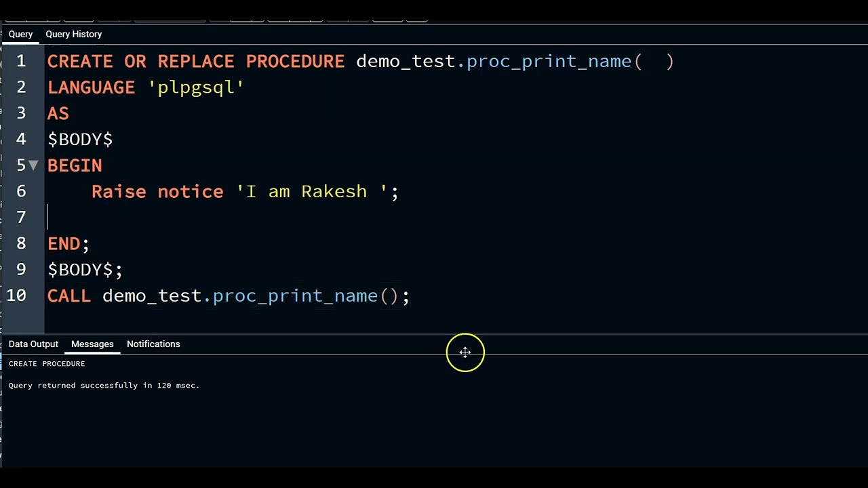Click inside the 'plpgsql' language string
The image size is (868, 488).
pos(196,87)
